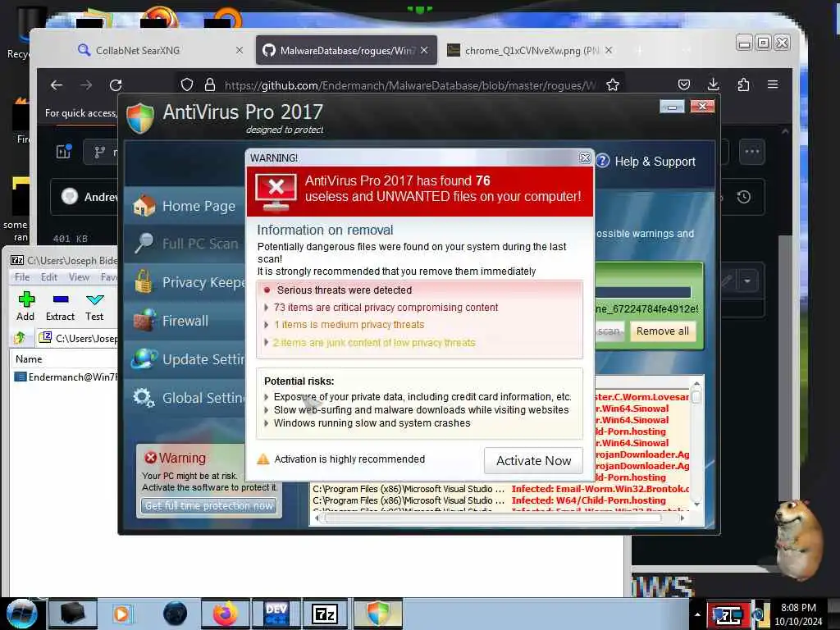Click the Activate Now button

point(533,461)
